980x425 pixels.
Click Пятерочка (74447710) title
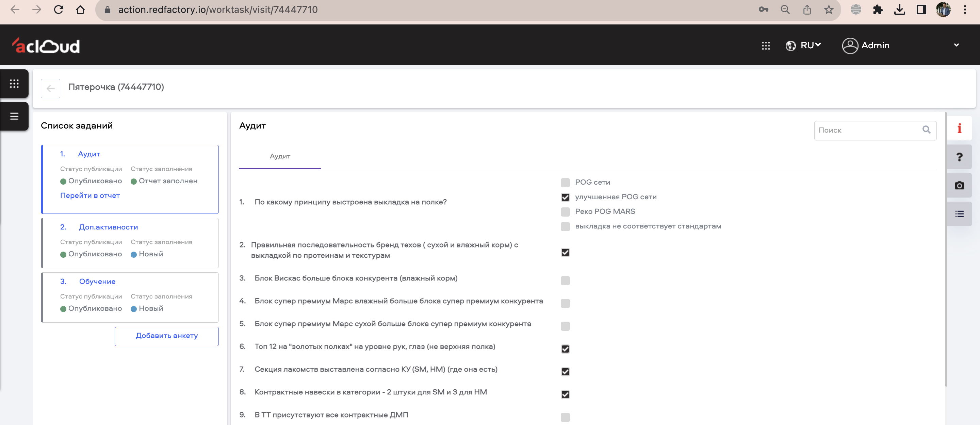tap(116, 87)
